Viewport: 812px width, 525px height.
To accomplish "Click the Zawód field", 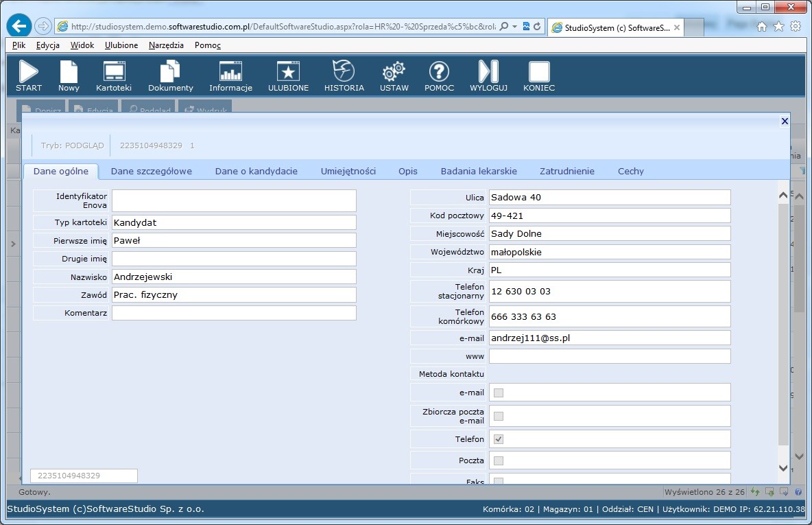I will [234, 295].
